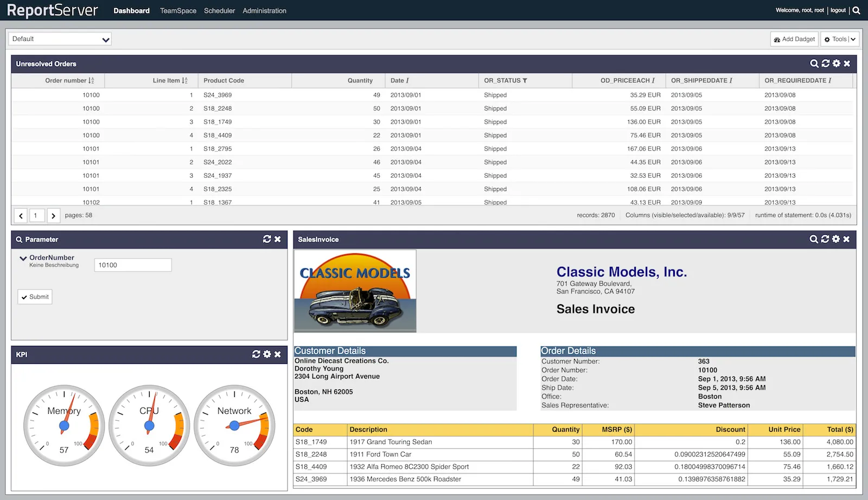The height and width of the screenshot is (500, 868).
Task: Refresh the Parameter dadget
Action: (267, 239)
